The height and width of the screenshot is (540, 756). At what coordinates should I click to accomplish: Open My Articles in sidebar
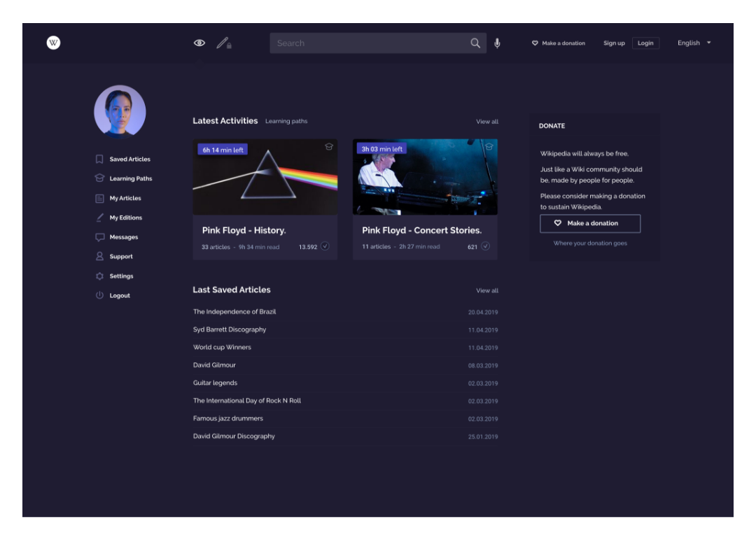[118, 198]
